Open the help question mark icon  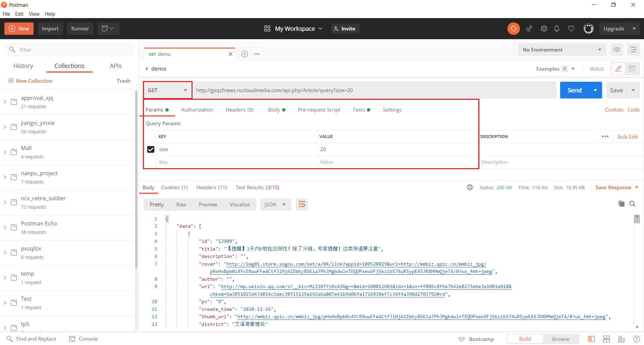click(636, 339)
